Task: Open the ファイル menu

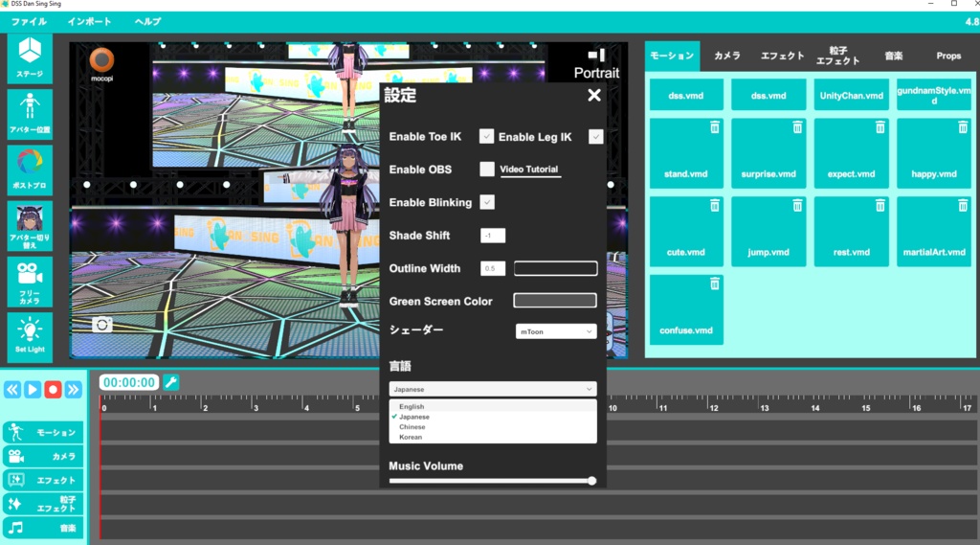Action: [x=29, y=21]
